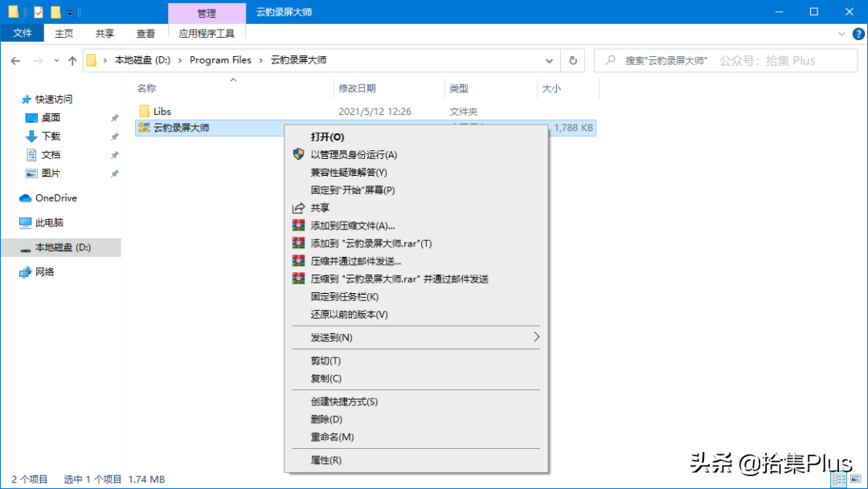This screenshot has width=868, height=489.
Task: Click the properties checkmark icon in title bar
Action: click(x=39, y=11)
